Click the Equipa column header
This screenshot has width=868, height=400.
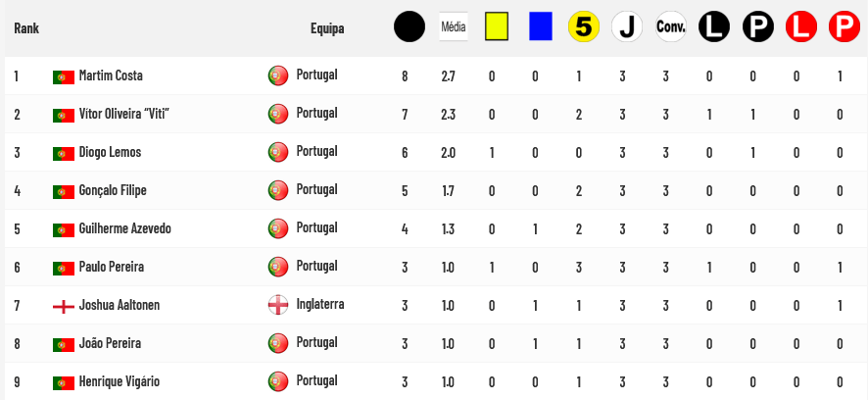327,28
